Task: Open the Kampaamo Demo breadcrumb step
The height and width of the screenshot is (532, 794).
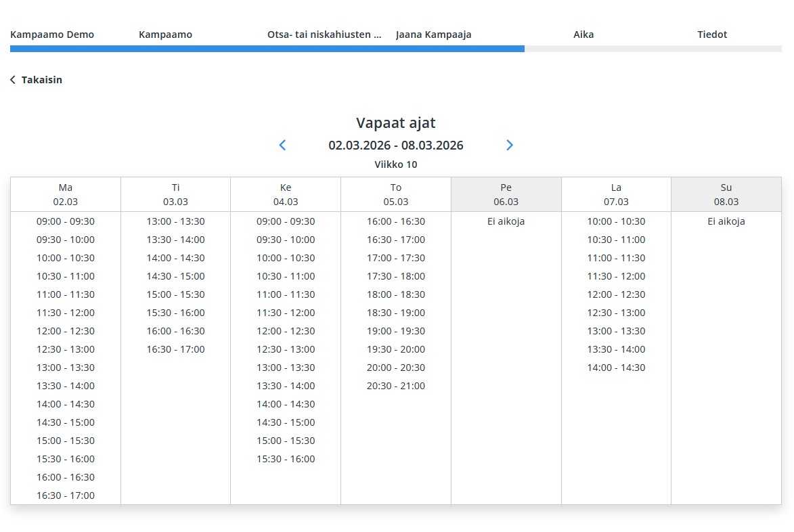Action: click(x=53, y=34)
